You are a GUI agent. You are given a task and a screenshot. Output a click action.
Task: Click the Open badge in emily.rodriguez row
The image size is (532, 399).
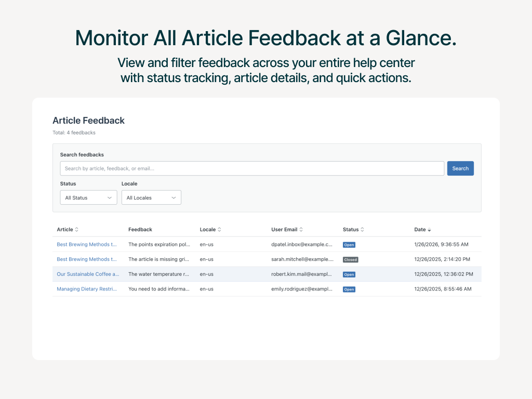tap(349, 289)
